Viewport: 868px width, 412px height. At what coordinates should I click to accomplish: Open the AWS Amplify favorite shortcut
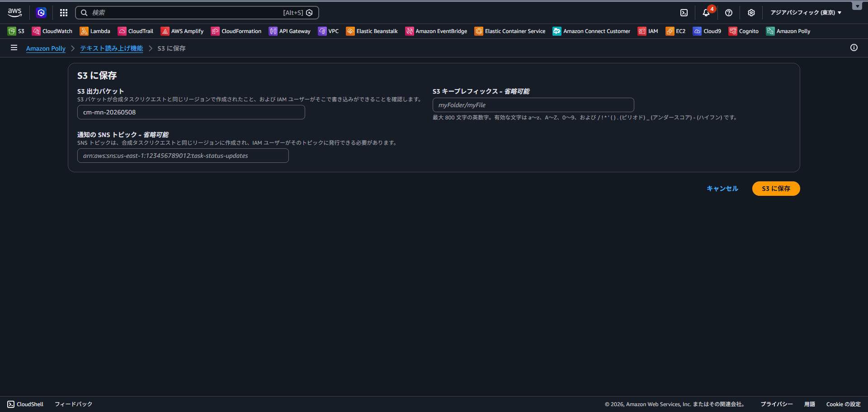182,31
